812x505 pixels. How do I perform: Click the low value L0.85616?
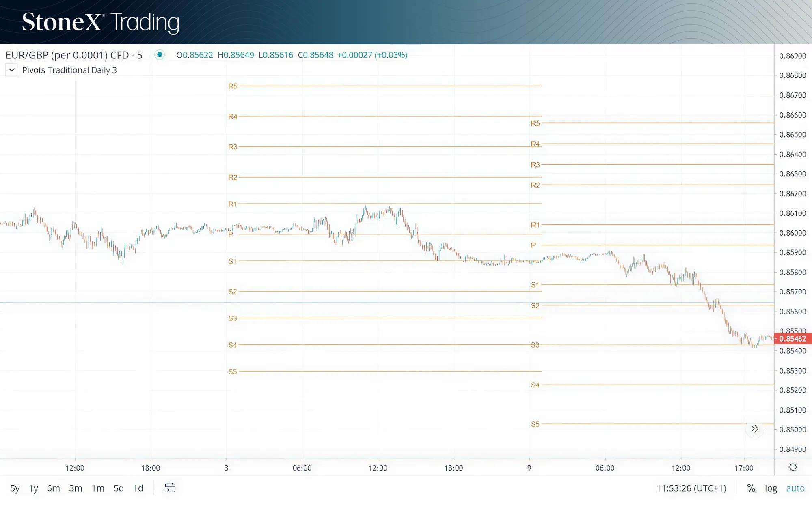tap(276, 55)
